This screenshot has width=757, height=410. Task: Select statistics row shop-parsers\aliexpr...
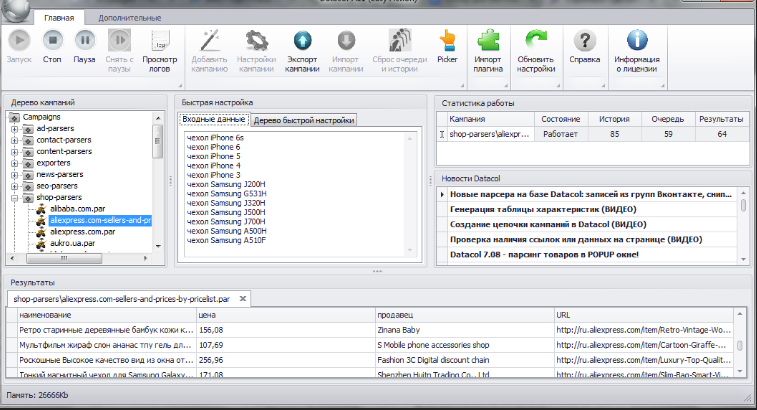tap(592, 134)
